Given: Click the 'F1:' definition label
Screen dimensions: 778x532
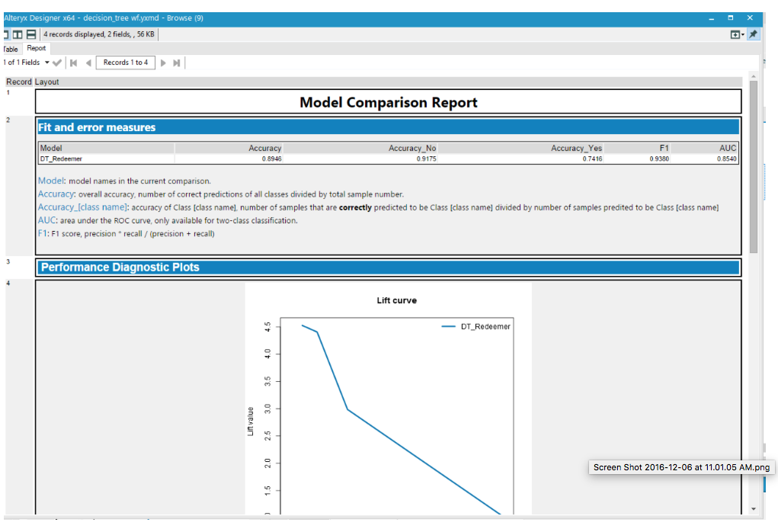Looking at the screenshot, I should click(43, 233).
